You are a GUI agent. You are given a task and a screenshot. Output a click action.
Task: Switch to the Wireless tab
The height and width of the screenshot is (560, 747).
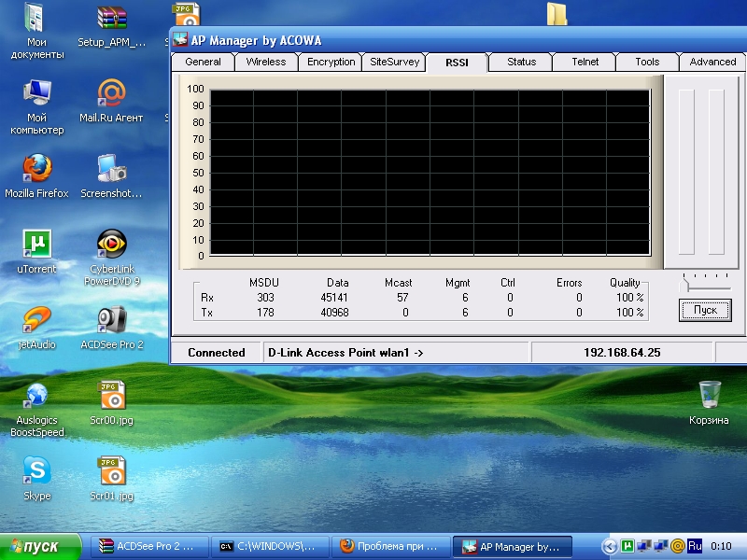pyautogui.click(x=266, y=63)
